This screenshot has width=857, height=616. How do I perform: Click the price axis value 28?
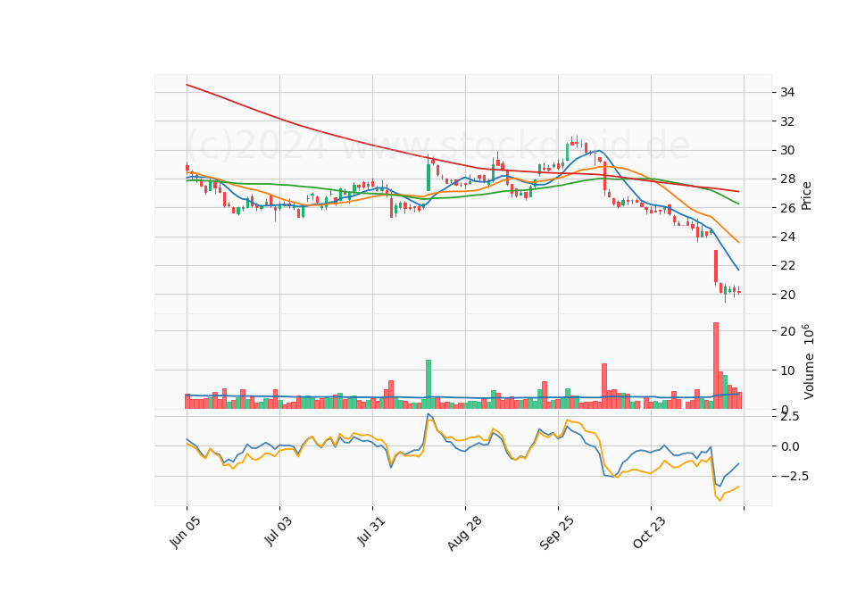click(x=787, y=179)
